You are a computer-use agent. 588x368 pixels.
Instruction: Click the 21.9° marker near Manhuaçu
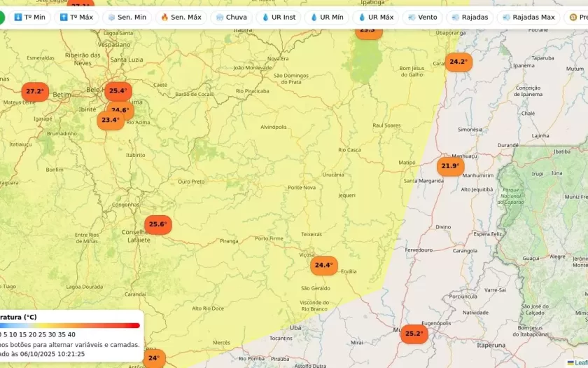[x=450, y=167]
